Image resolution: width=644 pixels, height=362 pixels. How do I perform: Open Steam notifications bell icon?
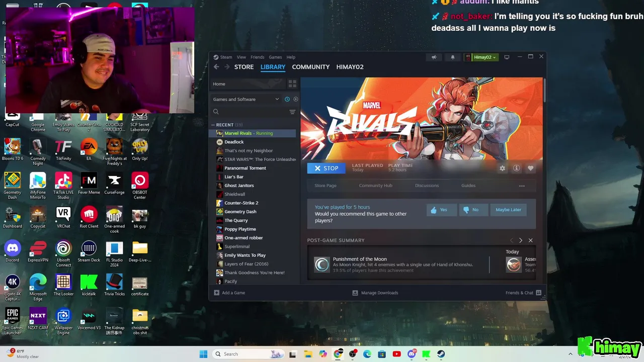click(x=452, y=57)
